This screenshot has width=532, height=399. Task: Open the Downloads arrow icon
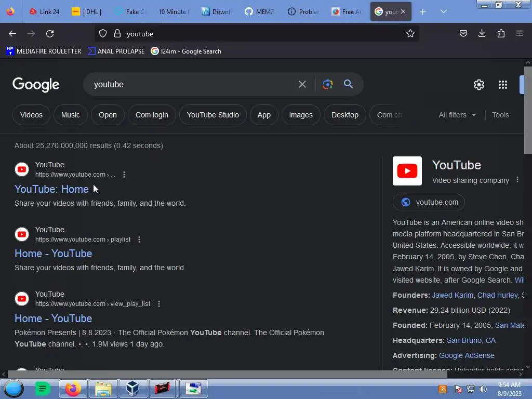tap(482, 33)
